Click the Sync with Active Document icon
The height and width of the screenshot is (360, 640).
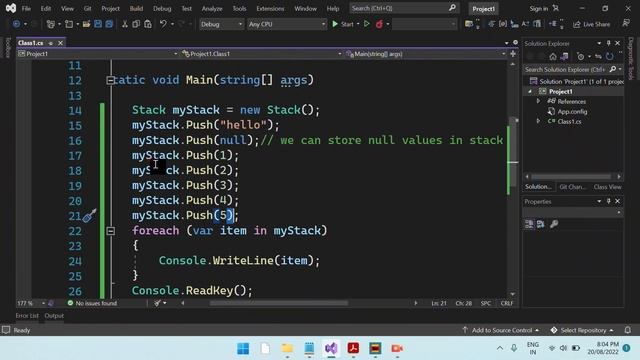[598, 56]
